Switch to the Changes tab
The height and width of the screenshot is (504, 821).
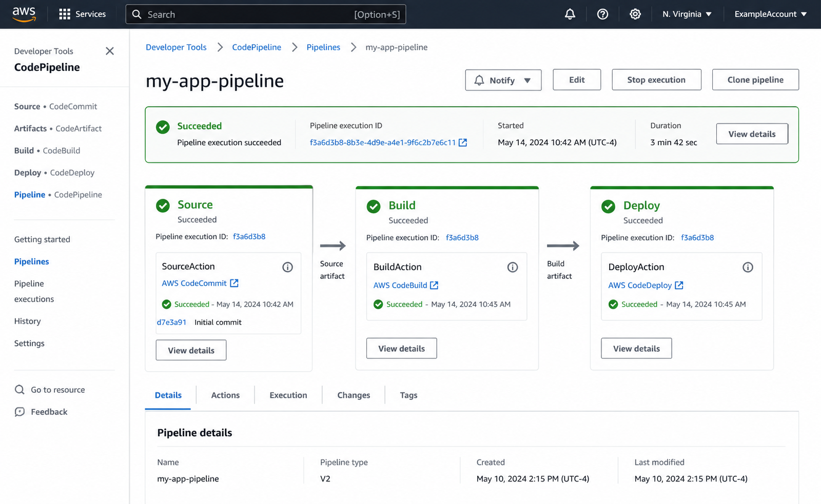pos(354,395)
